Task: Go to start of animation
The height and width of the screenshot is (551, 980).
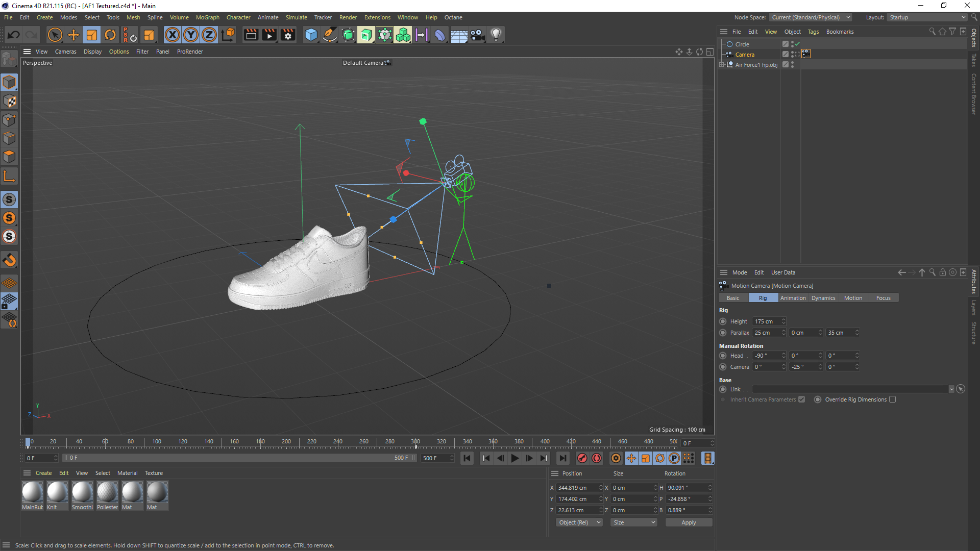Action: [x=467, y=458]
